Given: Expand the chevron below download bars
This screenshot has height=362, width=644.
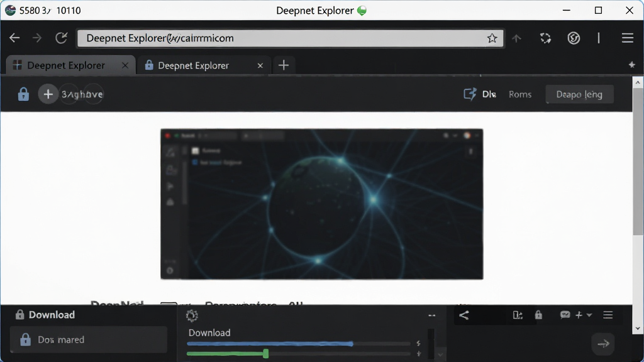Looking at the screenshot, I should point(440,354).
